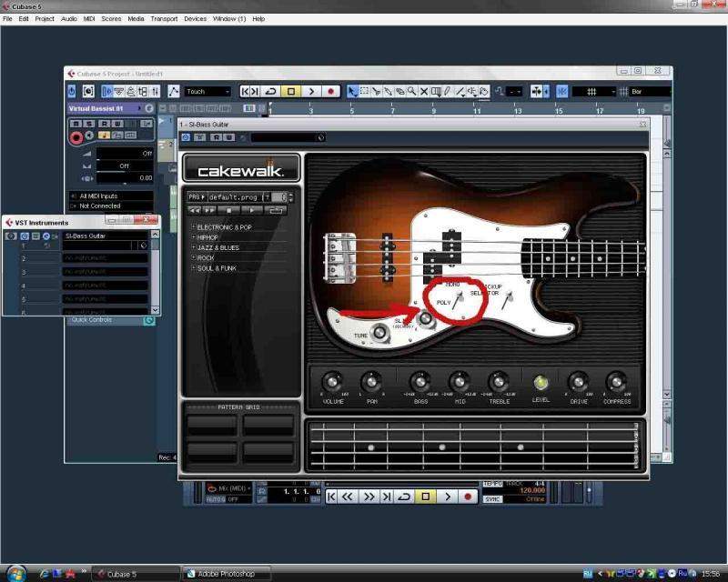Mute the Virtual Bassist 01 track

(x=76, y=124)
